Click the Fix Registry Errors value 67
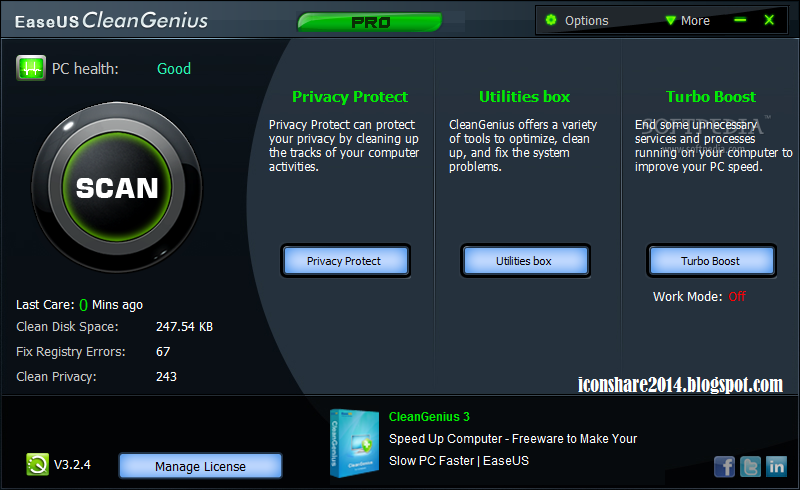Viewport: 800px width, 490px height. (163, 351)
